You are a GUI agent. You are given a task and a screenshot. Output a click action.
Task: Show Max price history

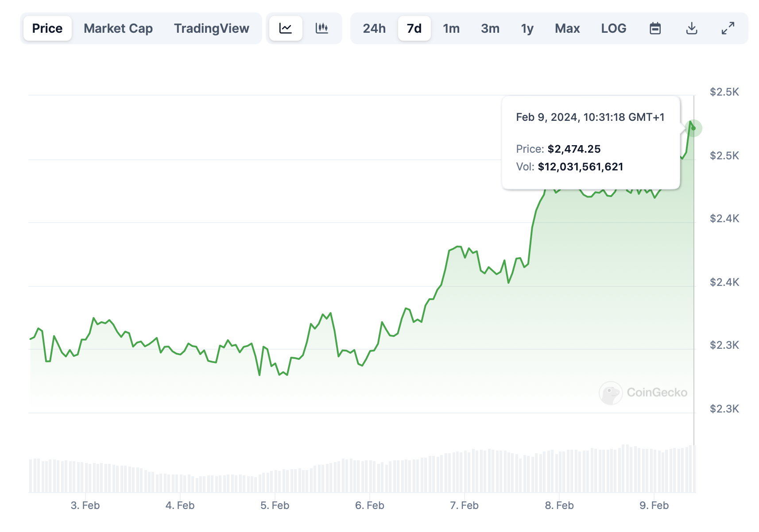(x=567, y=28)
